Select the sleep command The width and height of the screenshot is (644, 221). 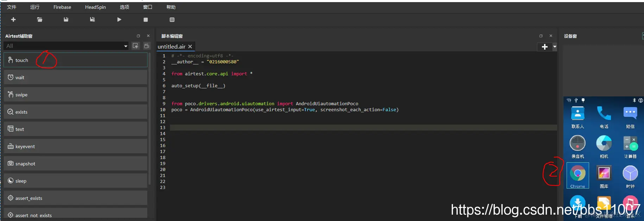(75, 181)
